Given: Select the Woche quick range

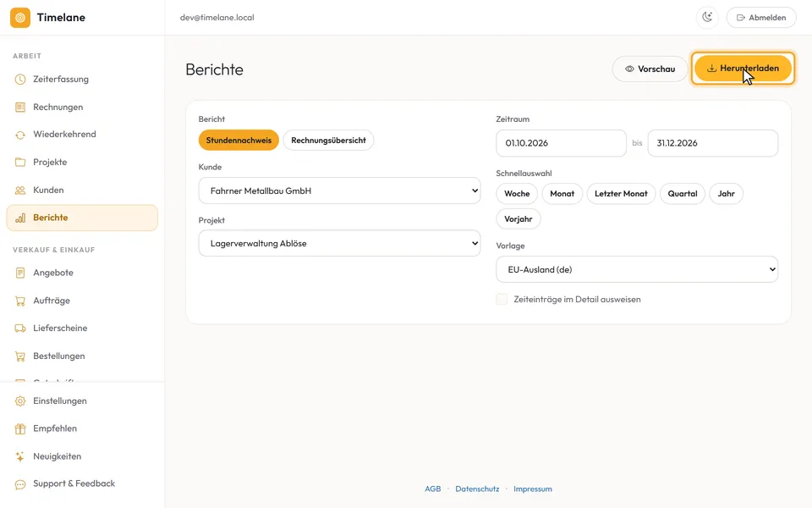Looking at the screenshot, I should click(x=517, y=193).
